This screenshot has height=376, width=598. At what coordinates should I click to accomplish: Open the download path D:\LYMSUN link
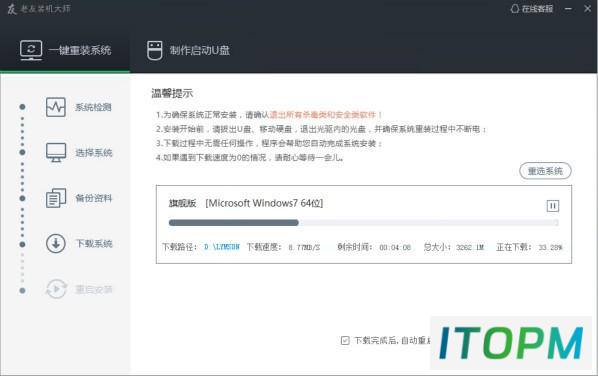click(x=222, y=247)
